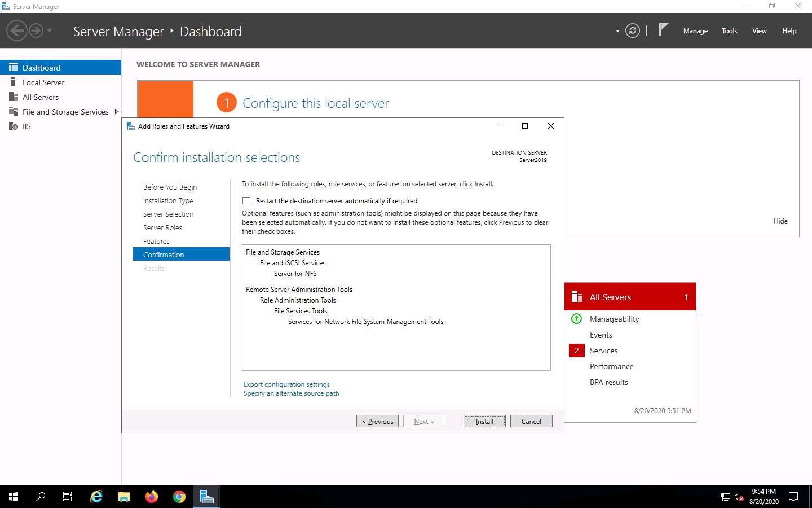812x508 pixels.
Task: Click the File and Storage Services icon
Action: [14, 111]
